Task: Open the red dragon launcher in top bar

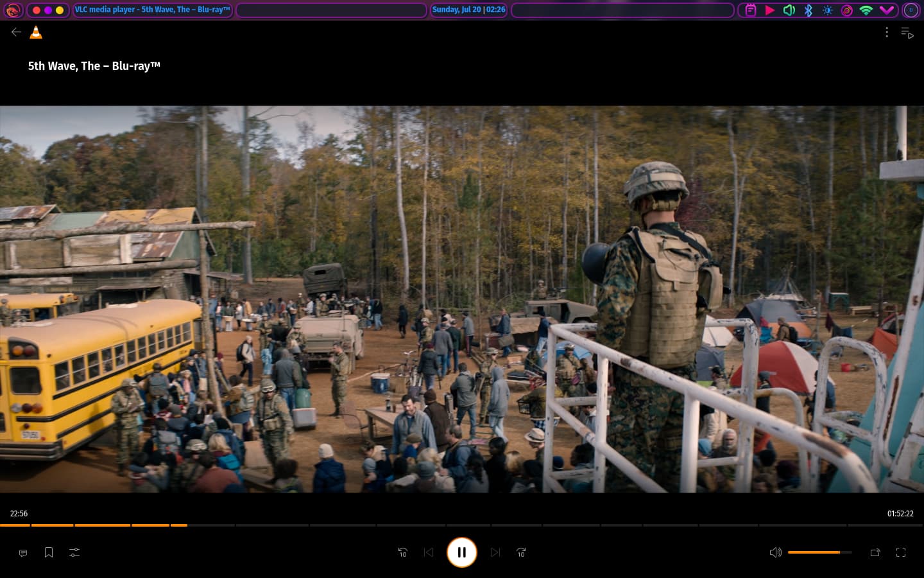Action: click(x=13, y=10)
